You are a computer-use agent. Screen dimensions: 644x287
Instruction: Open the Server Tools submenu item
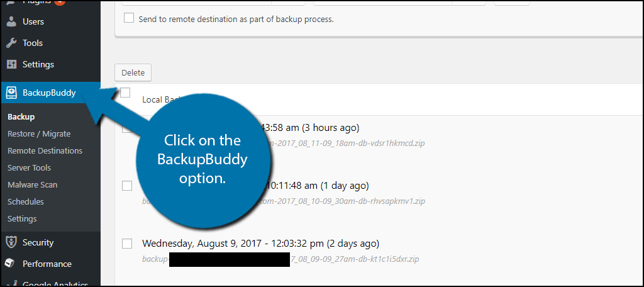click(29, 168)
